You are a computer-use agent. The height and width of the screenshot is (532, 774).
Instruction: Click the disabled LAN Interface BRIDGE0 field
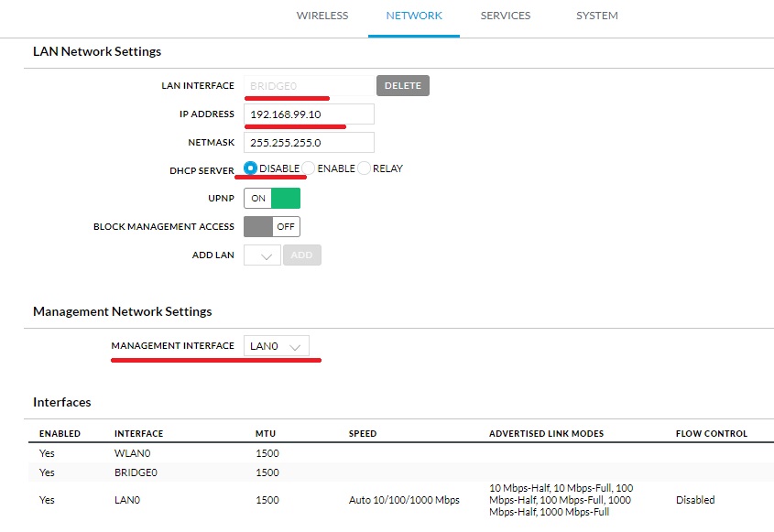309,86
